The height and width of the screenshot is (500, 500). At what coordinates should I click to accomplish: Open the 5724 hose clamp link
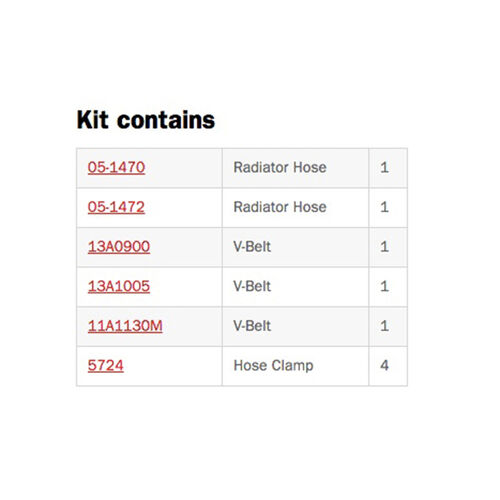click(x=106, y=366)
